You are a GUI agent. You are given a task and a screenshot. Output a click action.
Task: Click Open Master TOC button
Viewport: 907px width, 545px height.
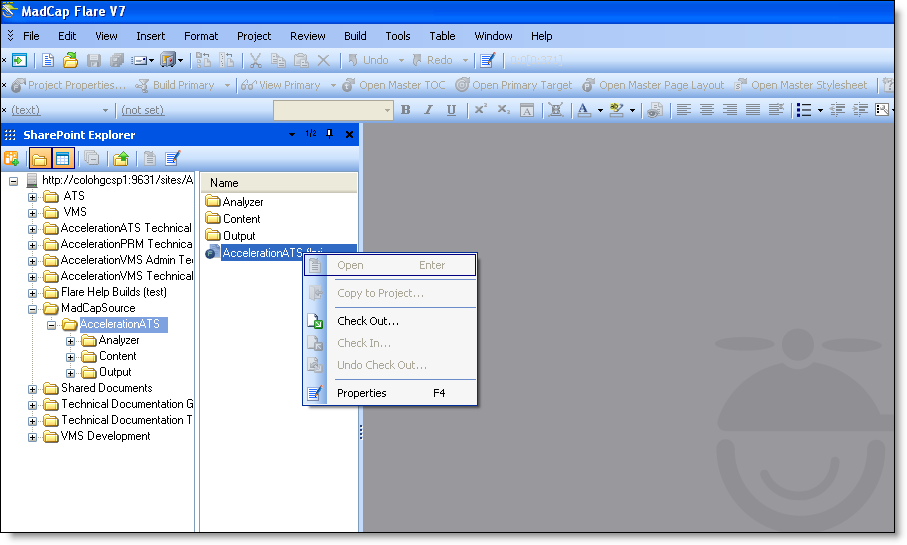[394, 85]
